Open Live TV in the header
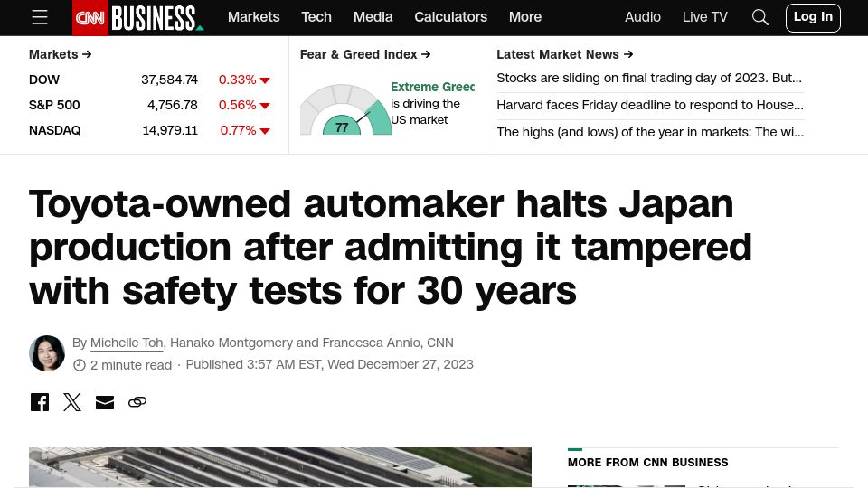The height and width of the screenshot is (488, 868). click(704, 17)
